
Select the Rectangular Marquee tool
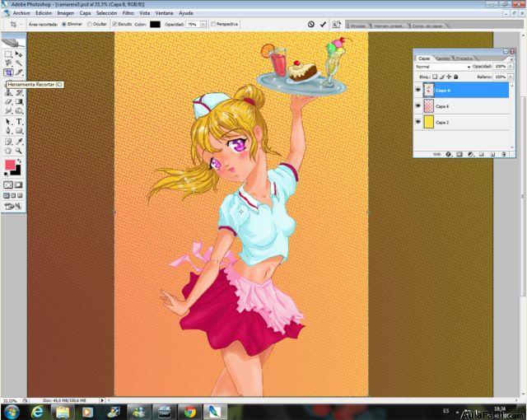[8, 54]
